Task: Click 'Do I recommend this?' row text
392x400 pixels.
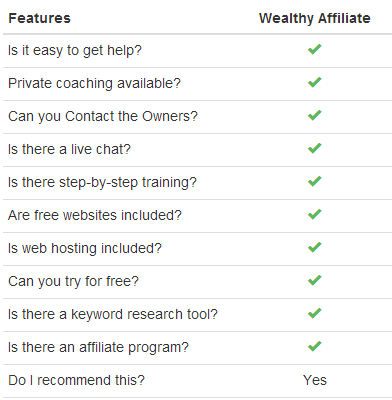Action: pyautogui.click(x=76, y=380)
